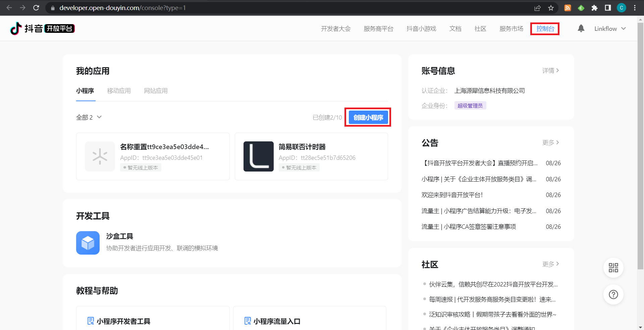
Task: Open the 小程序开发者工具 tutorial title
Action: [123, 321]
